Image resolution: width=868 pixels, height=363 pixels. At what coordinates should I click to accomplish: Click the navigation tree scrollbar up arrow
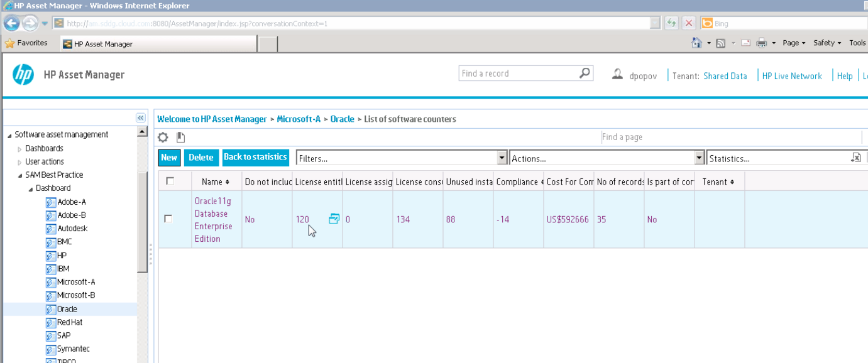(x=142, y=132)
